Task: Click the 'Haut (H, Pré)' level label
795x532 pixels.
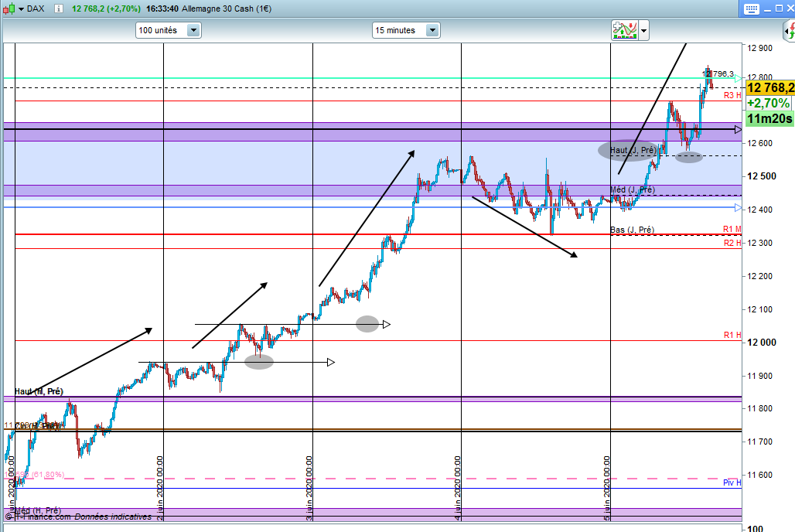Action: [39, 391]
